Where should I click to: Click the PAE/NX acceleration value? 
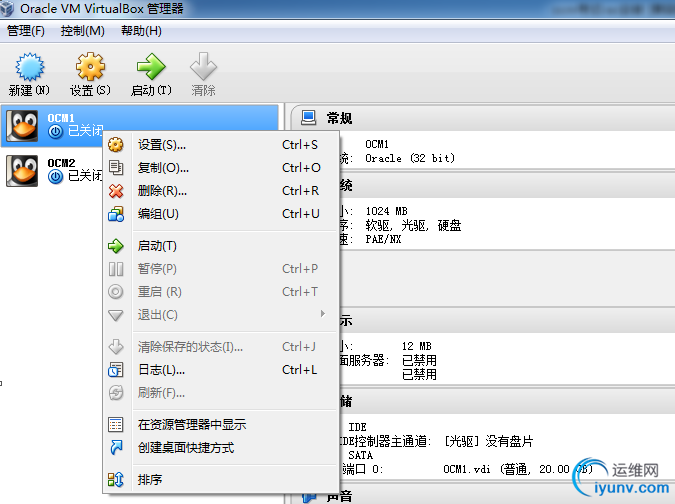[x=383, y=239]
